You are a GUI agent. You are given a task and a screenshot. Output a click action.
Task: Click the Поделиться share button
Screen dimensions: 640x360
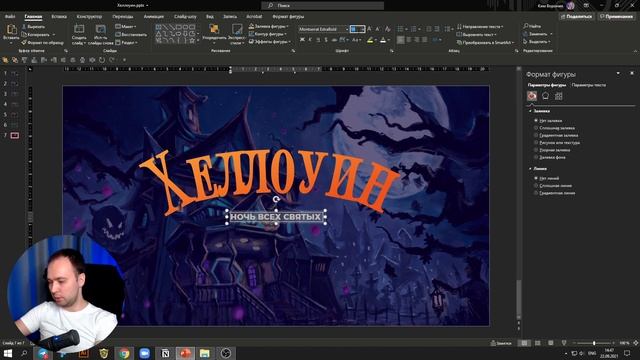(x=577, y=16)
